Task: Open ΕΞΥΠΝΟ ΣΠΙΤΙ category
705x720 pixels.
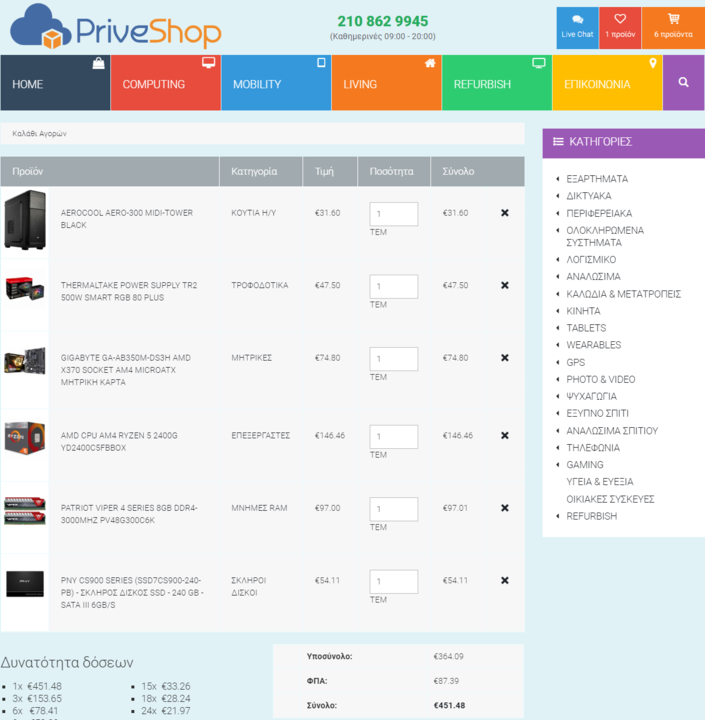Action: [x=597, y=414]
